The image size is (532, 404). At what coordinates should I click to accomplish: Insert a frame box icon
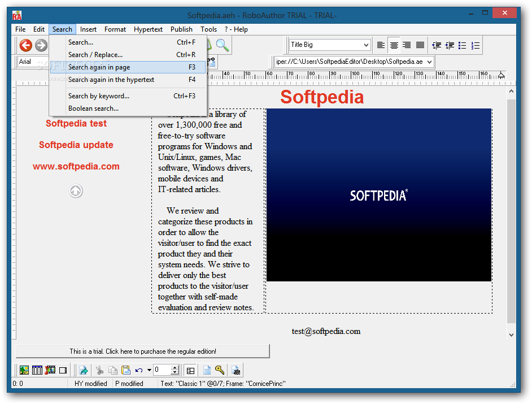tap(63, 370)
